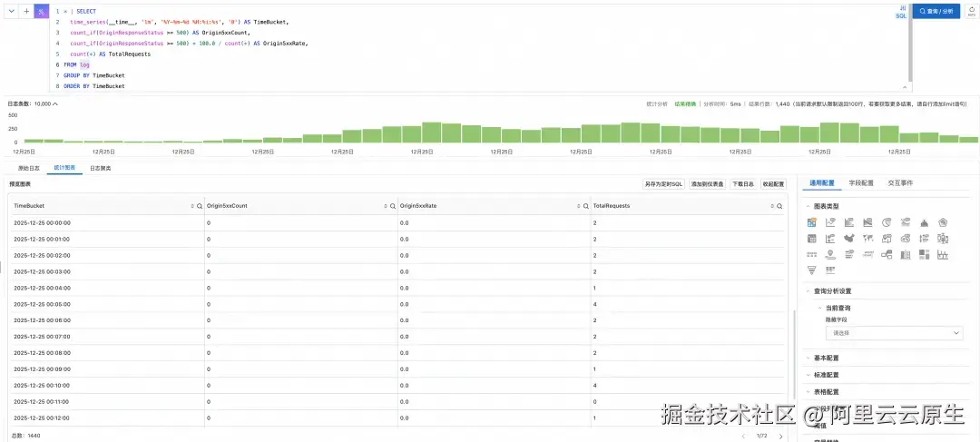
Task: Open the 隐藏字段 请选择 dropdown
Action: pos(894,333)
